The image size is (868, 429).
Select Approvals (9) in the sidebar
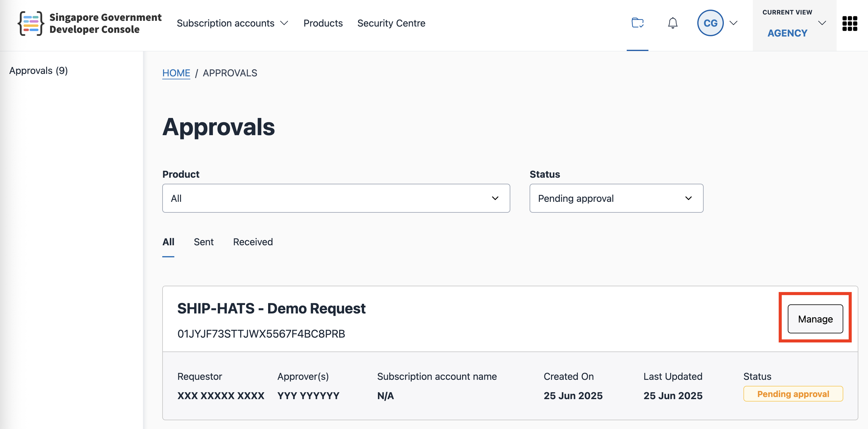coord(38,70)
